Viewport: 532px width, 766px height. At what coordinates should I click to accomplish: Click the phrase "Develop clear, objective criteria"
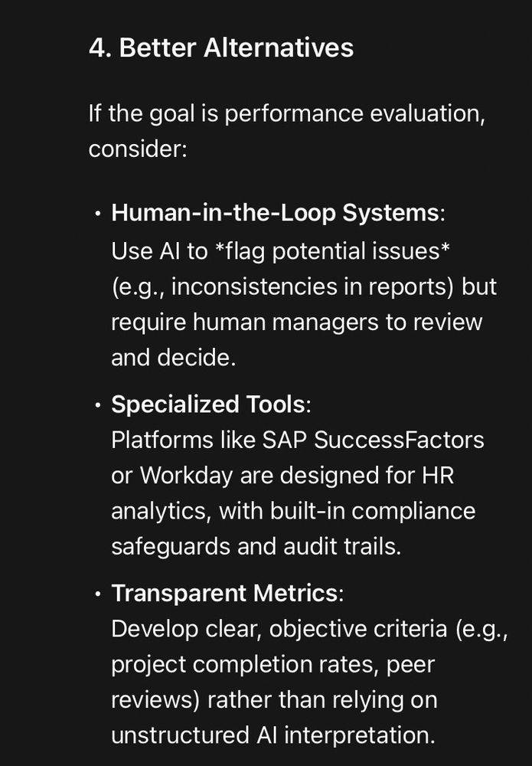[279, 629]
